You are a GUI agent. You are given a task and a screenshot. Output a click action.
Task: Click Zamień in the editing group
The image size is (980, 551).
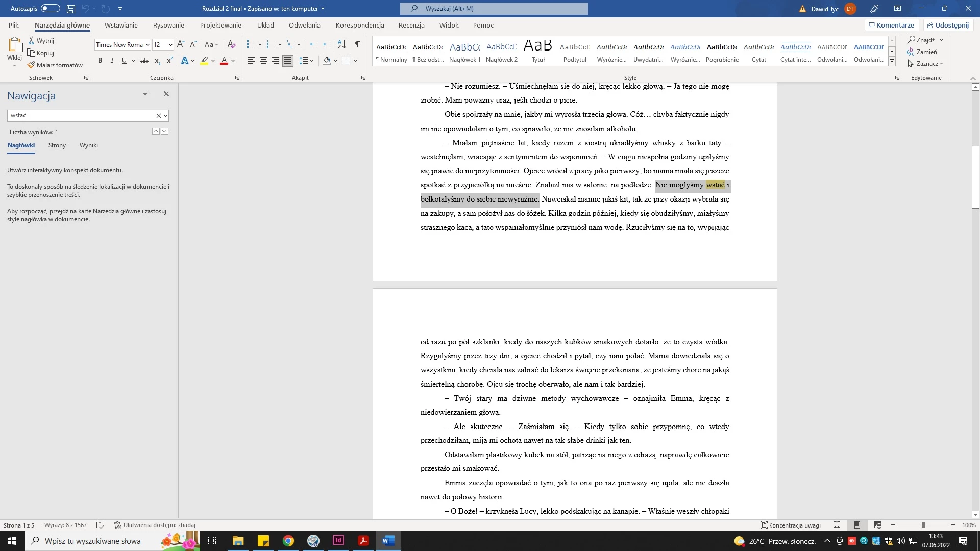coord(926,52)
